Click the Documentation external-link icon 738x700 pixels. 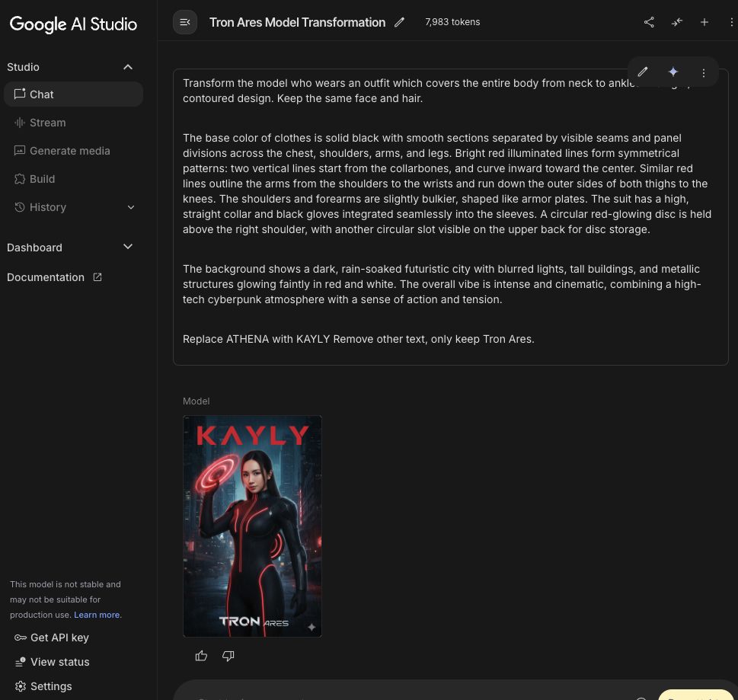tap(97, 277)
